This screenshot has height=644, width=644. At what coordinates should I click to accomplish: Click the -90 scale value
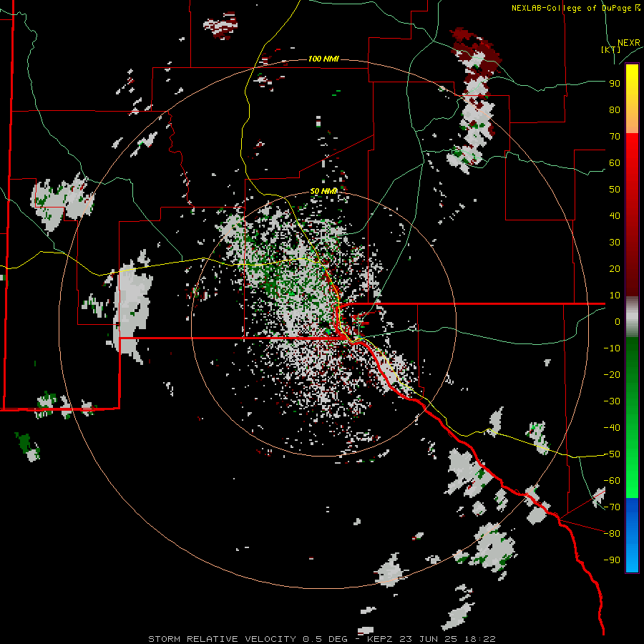pos(612,560)
